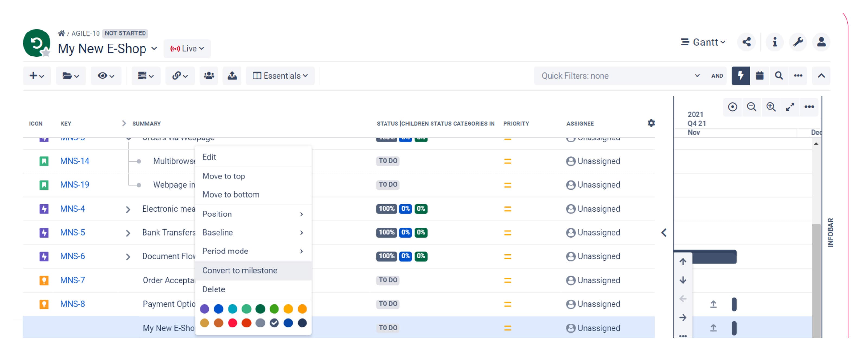Expand Gantt chart to full screen
Viewport: 868px width, 351px height.
(x=790, y=107)
